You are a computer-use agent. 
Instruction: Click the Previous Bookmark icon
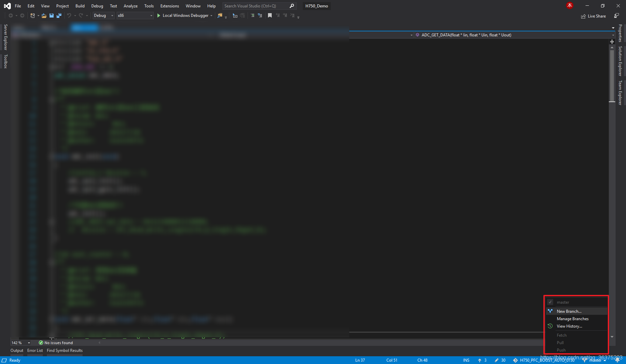click(x=278, y=16)
